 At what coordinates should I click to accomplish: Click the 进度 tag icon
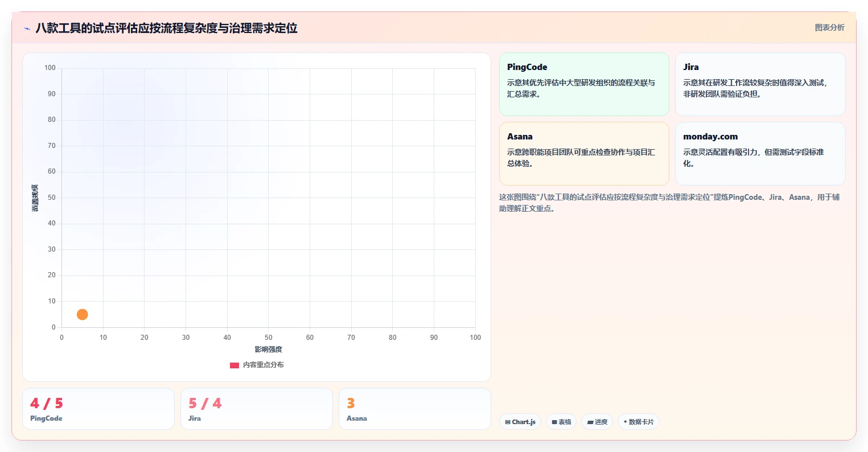590,422
